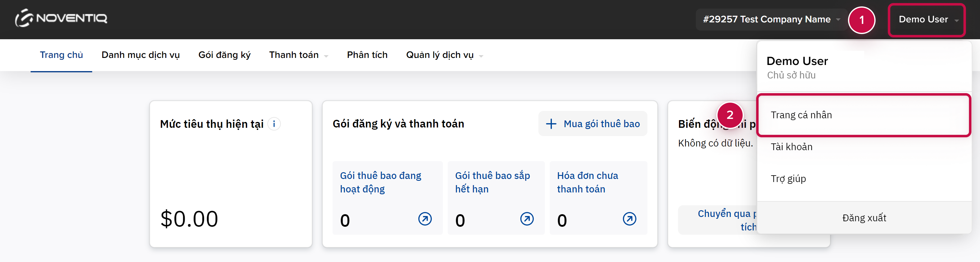Click plus icon on Mua gói thuê bao
Screen dimensions: 980x262
tap(551, 124)
